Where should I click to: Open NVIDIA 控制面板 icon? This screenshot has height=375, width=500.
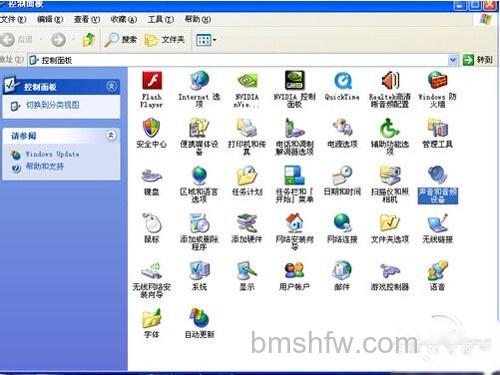[x=295, y=80]
